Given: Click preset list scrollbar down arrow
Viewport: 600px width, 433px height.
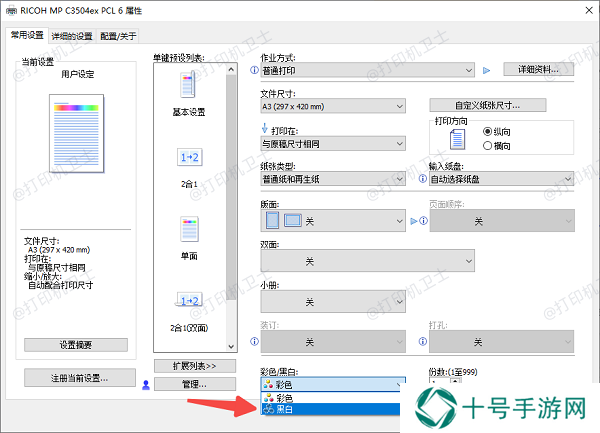Looking at the screenshot, I should click(231, 347).
